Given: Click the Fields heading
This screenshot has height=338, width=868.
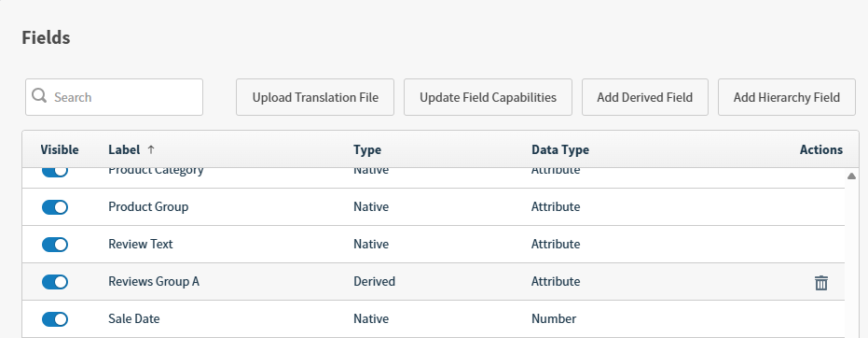Looking at the screenshot, I should 46,37.
